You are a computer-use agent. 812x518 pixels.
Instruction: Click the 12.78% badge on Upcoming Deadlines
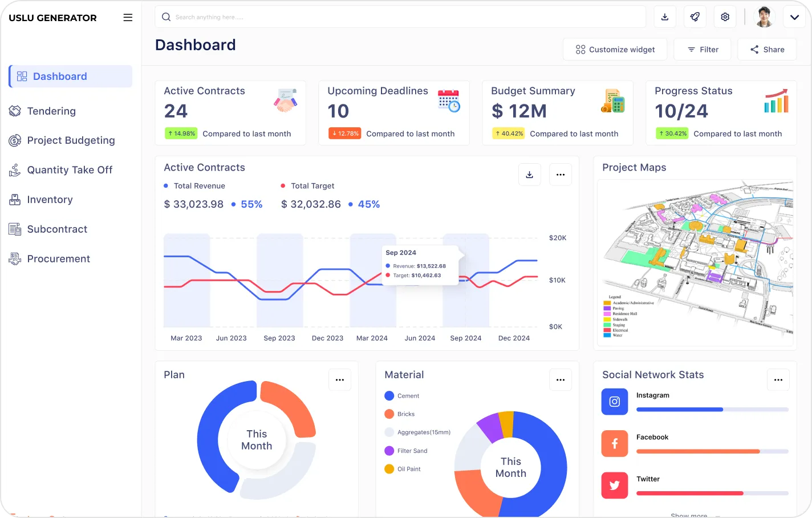coord(345,133)
